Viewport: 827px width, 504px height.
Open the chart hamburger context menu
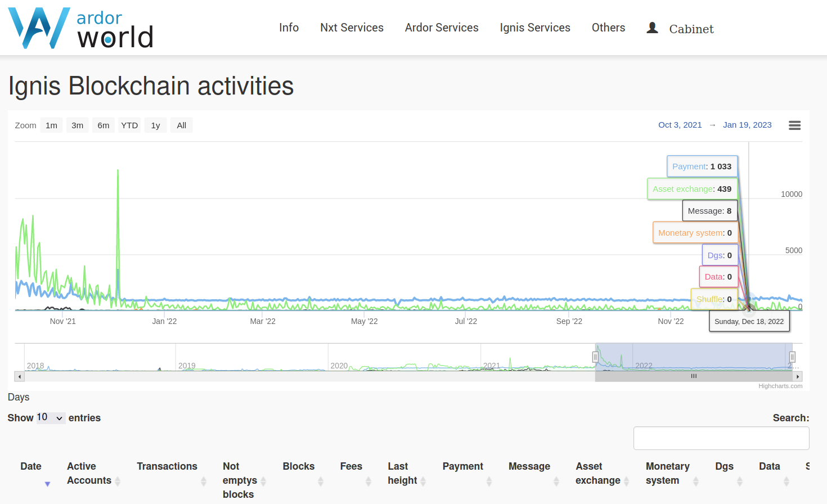(794, 125)
